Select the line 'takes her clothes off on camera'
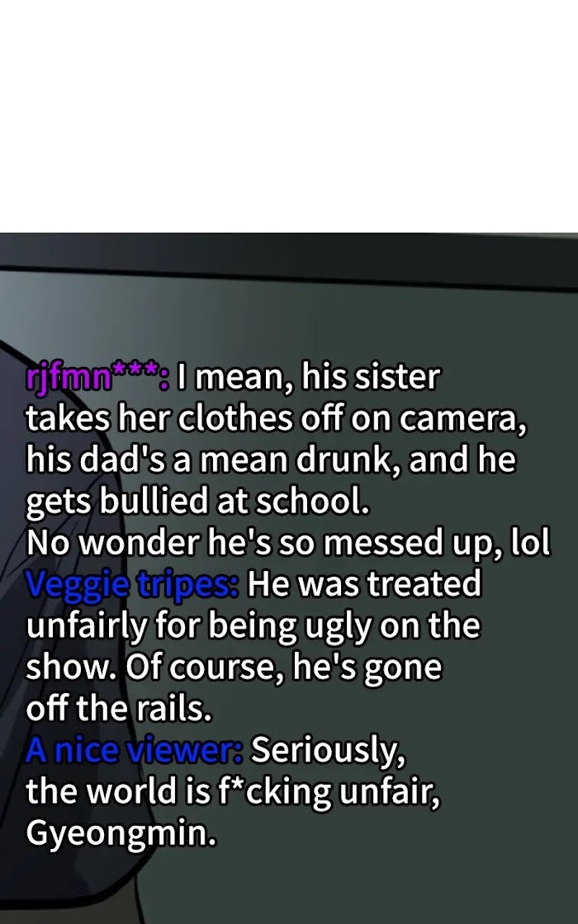 [276, 418]
